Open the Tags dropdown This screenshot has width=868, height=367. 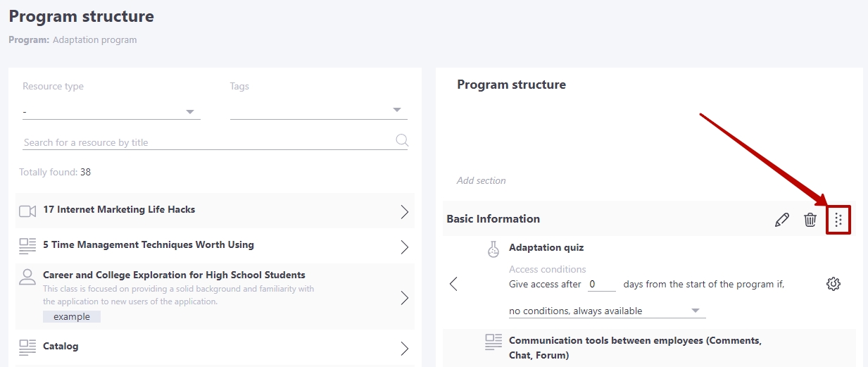319,111
